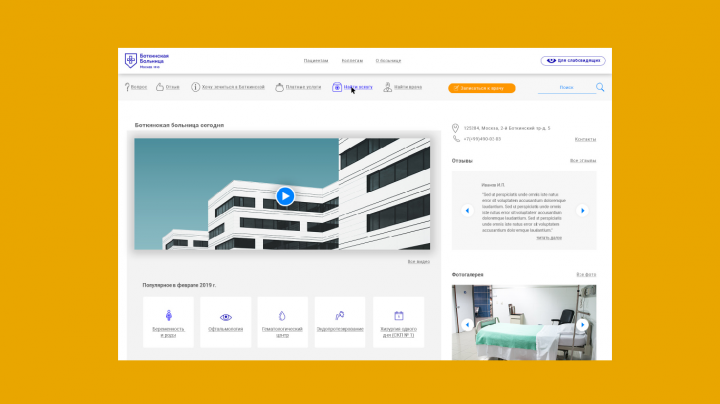Toggle the Для слабовидящих accessibility mode

(x=573, y=61)
